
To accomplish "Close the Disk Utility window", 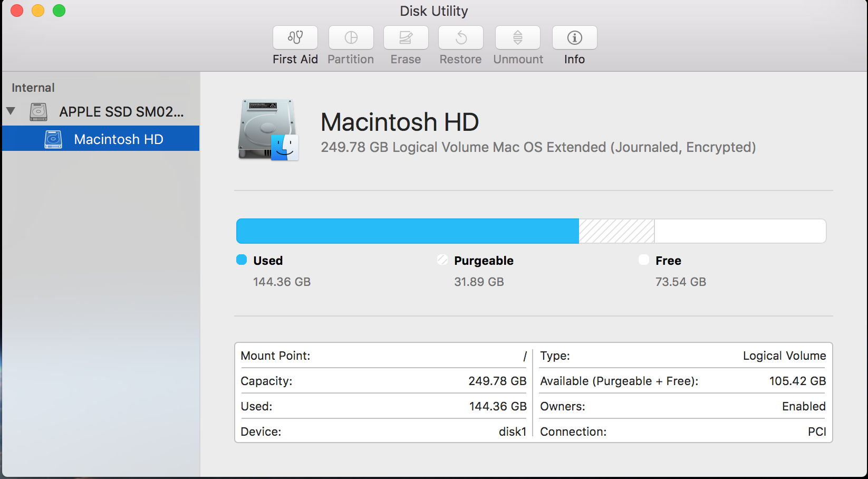I will pyautogui.click(x=17, y=11).
